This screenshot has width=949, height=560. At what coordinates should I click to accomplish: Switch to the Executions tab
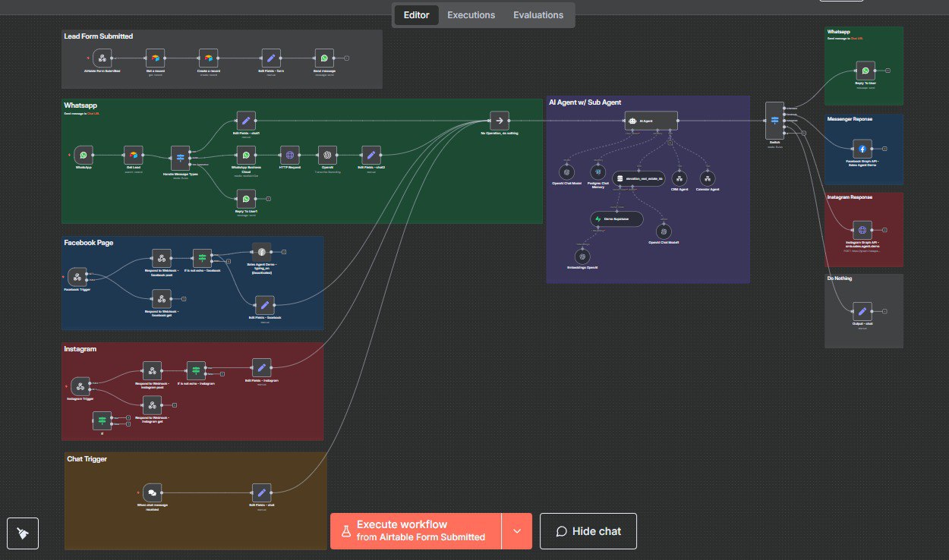[x=471, y=15]
